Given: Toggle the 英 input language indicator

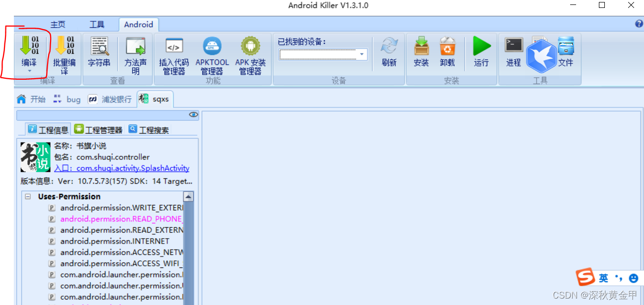Looking at the screenshot, I should pyautogui.click(x=603, y=278).
